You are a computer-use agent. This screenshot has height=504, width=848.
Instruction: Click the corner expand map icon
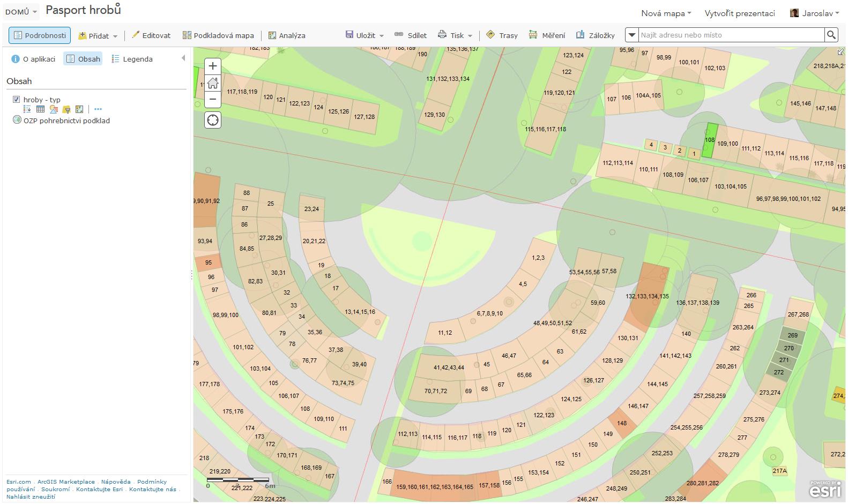[841, 51]
